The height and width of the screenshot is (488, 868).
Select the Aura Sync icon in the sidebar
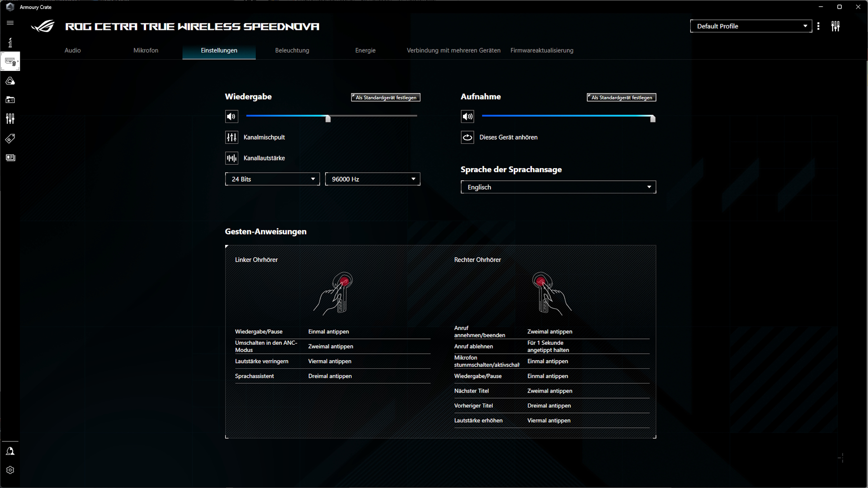(x=10, y=81)
